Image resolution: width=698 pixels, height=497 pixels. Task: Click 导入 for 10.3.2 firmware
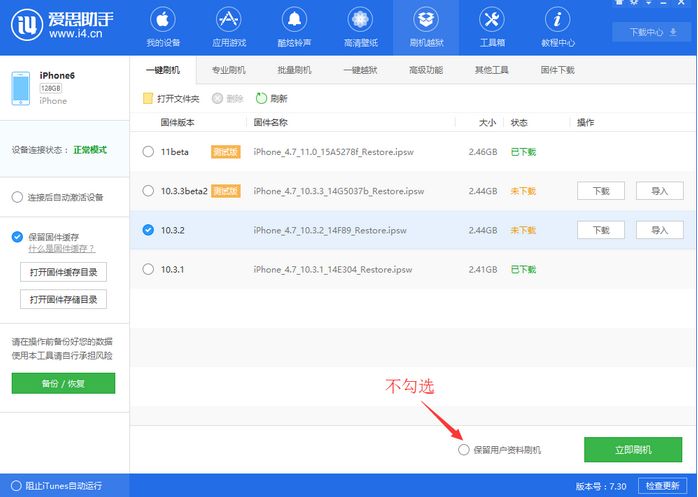pyautogui.click(x=660, y=230)
